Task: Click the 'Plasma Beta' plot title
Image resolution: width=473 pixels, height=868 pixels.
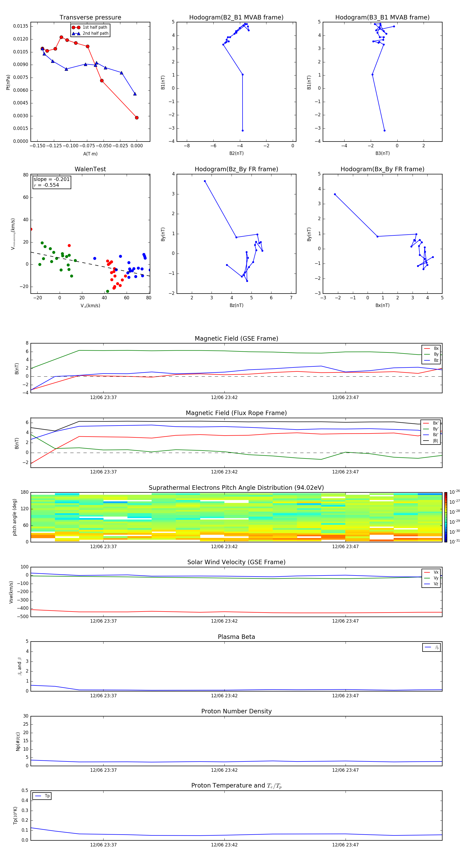Action: tap(236, 637)
